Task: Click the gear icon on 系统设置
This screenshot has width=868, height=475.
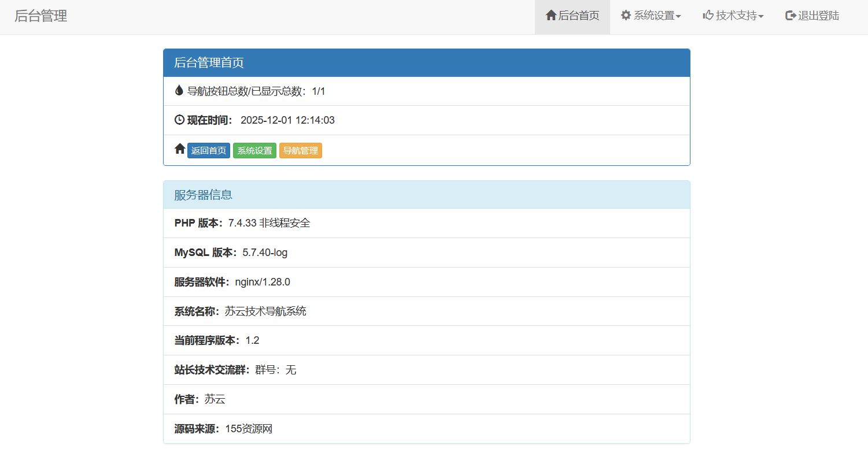Action: coord(625,16)
